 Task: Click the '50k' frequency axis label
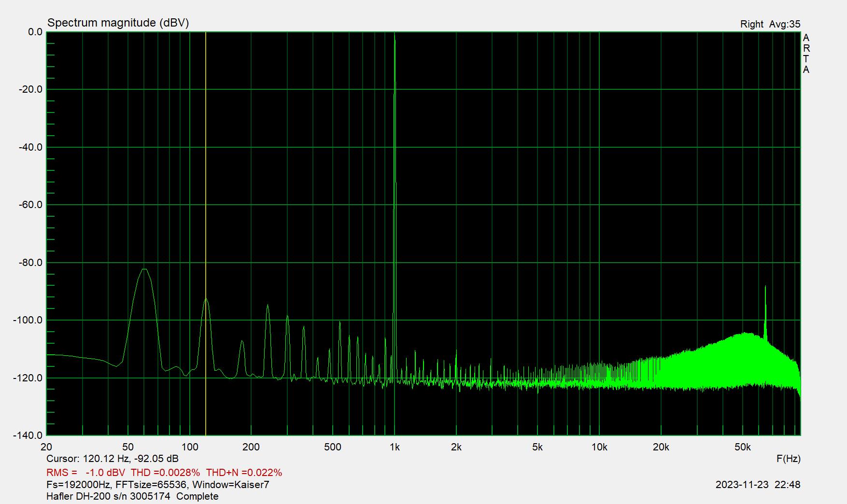(742, 447)
